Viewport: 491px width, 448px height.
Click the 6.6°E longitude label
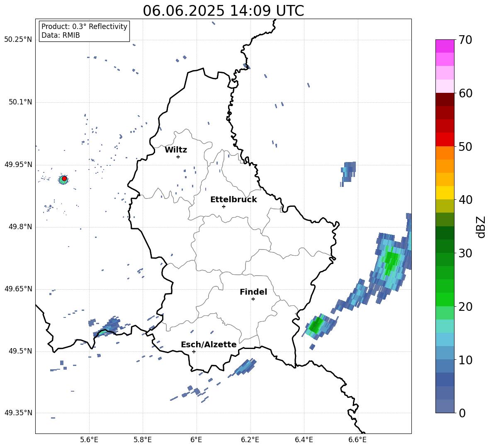(x=357, y=440)
